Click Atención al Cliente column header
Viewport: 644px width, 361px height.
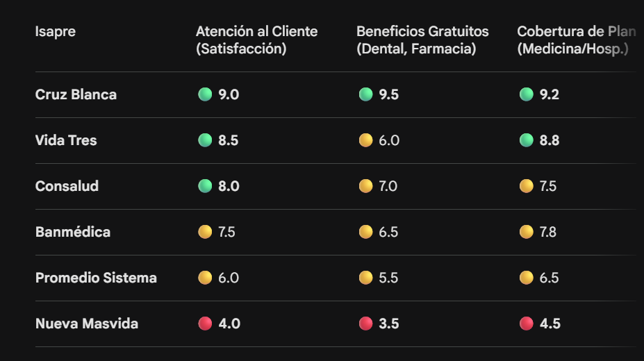[x=256, y=40]
